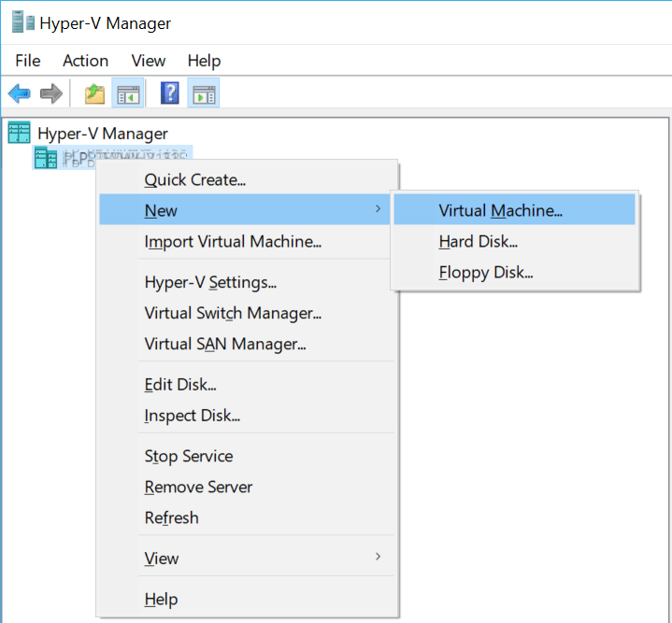Open Hyper-V Settings from context menu

pyautogui.click(x=245, y=282)
